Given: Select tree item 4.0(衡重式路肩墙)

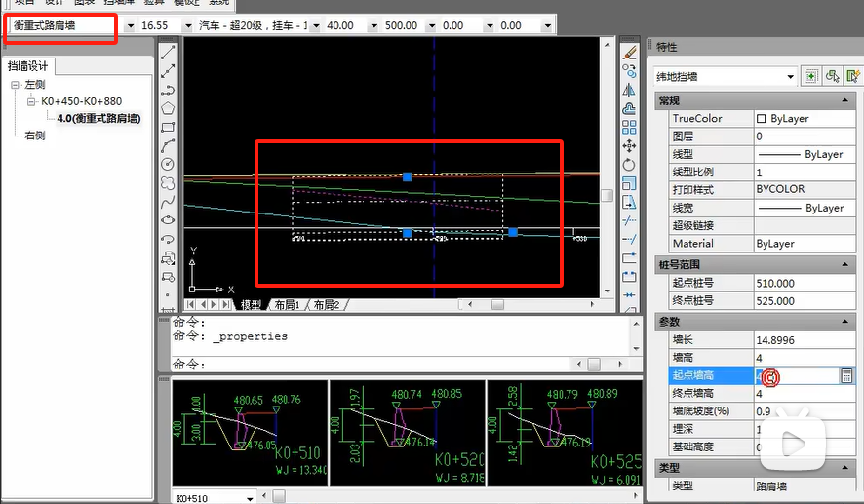Looking at the screenshot, I should [x=98, y=119].
